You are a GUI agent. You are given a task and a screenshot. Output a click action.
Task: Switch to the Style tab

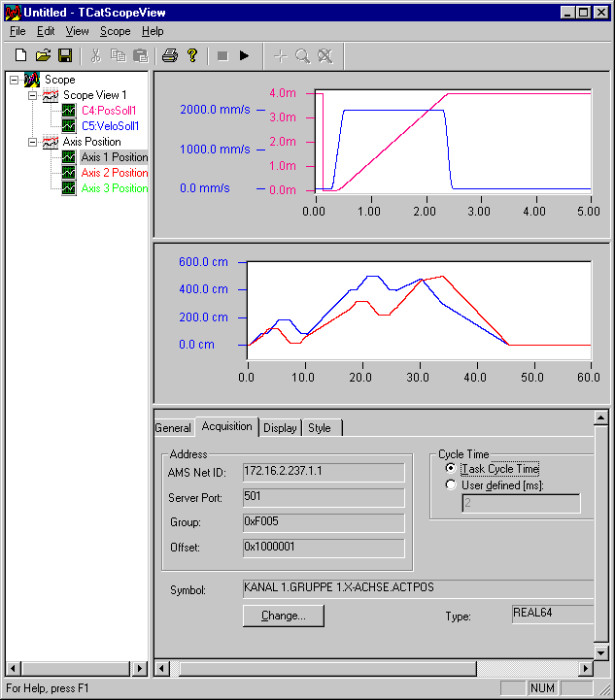320,428
